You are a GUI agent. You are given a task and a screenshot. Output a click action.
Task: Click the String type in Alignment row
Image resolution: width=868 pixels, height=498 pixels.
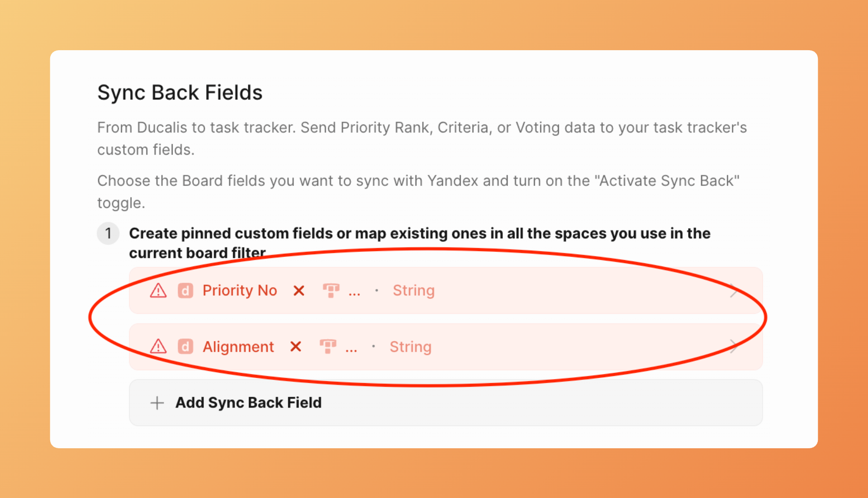point(410,346)
